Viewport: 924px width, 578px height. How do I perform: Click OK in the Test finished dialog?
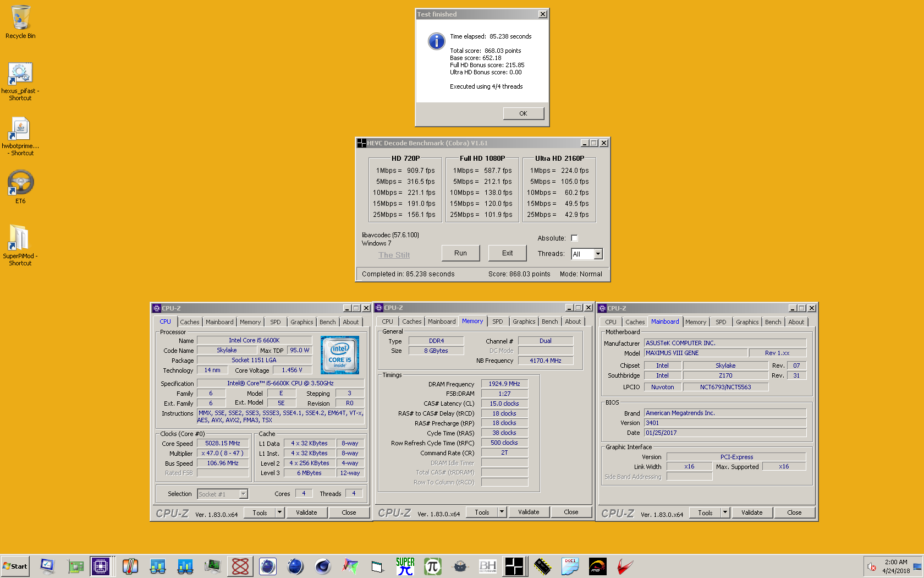point(523,113)
